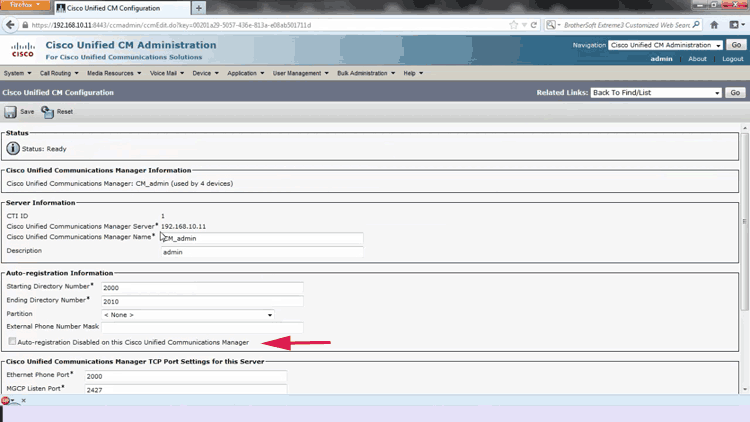Click the vertical page scrollbar
This screenshot has height=422, width=750.
click(745, 221)
